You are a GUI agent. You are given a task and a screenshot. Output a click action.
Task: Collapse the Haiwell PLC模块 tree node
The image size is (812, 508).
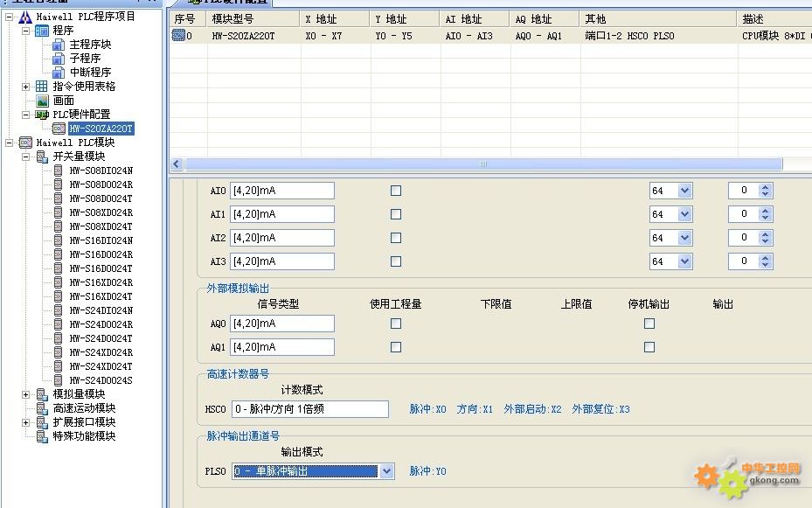10,143
